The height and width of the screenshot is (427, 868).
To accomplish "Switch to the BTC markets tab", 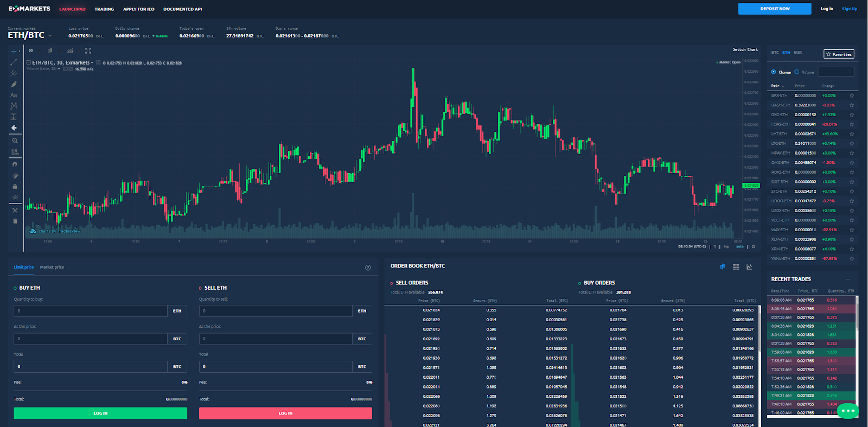I will pyautogui.click(x=775, y=53).
